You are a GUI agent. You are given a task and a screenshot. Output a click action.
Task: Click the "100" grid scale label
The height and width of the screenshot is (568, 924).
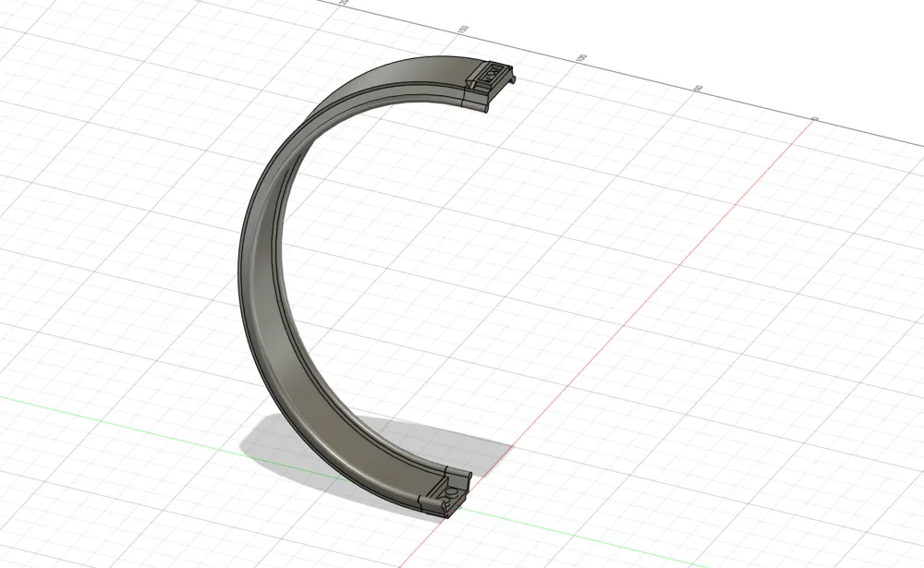pyautogui.click(x=581, y=58)
